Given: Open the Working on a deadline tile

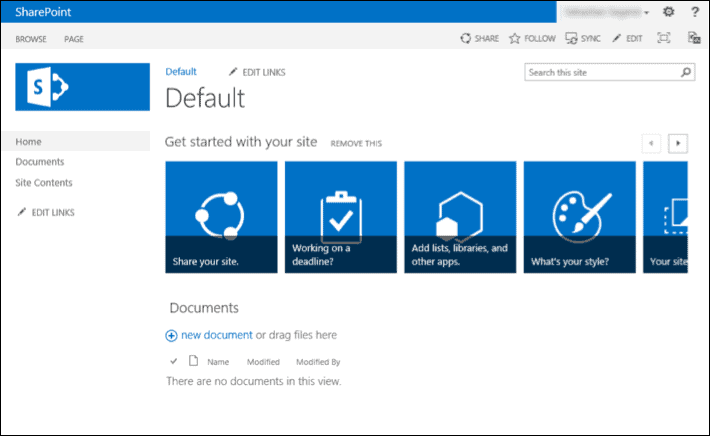Looking at the screenshot, I should click(341, 217).
